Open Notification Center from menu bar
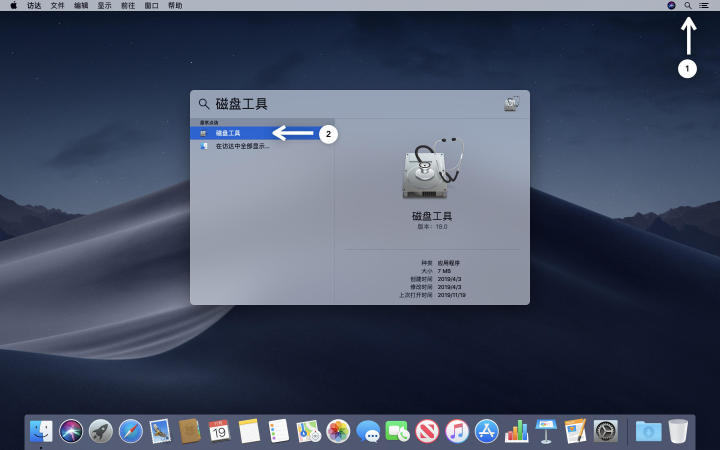This screenshot has width=720, height=450. 703,6
